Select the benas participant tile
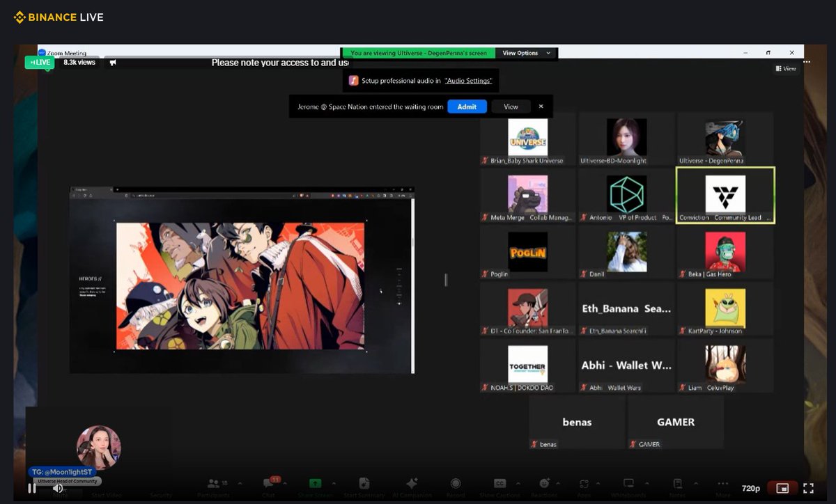Viewport: 836px width, 504px height. [577, 423]
